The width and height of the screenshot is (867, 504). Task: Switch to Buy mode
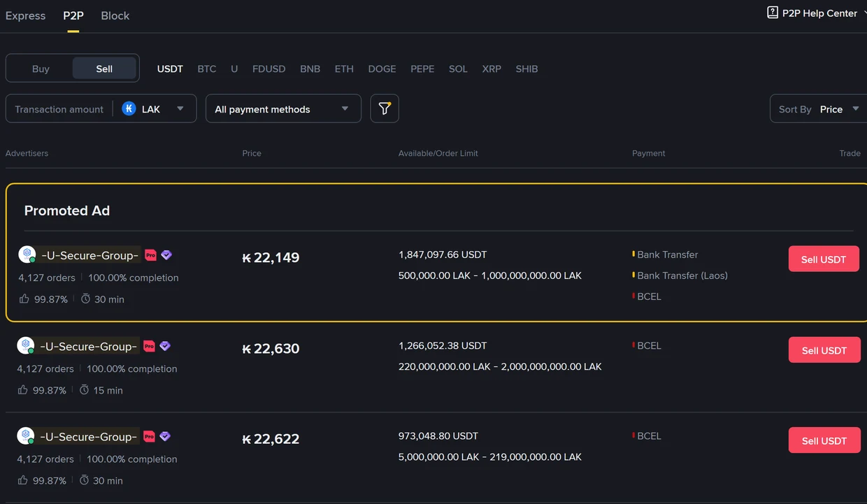coord(41,69)
